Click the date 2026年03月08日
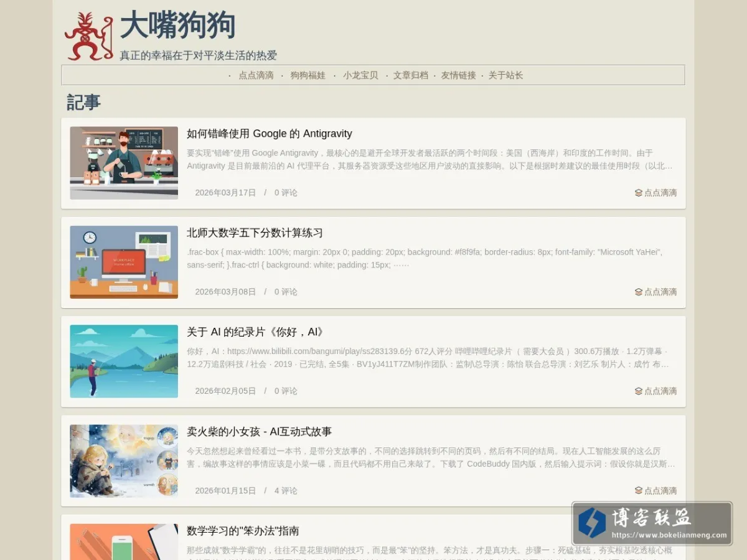Viewport: 747px width, 560px height. tap(225, 292)
